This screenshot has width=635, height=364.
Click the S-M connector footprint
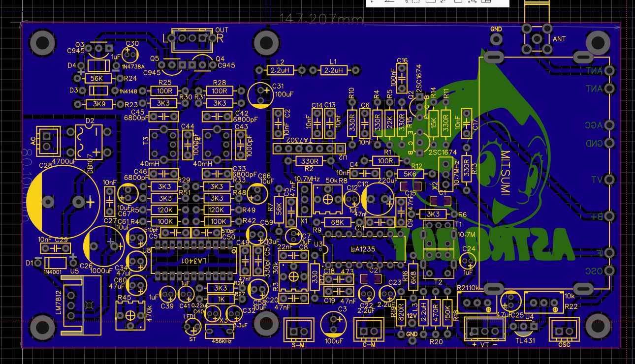299,330
